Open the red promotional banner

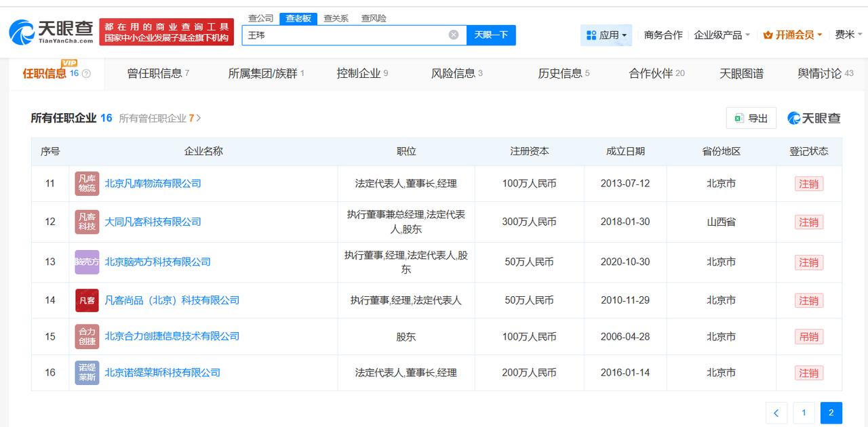tap(166, 32)
